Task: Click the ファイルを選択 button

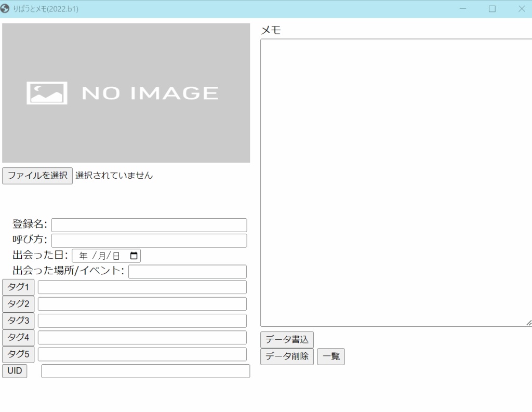Action: (x=37, y=176)
